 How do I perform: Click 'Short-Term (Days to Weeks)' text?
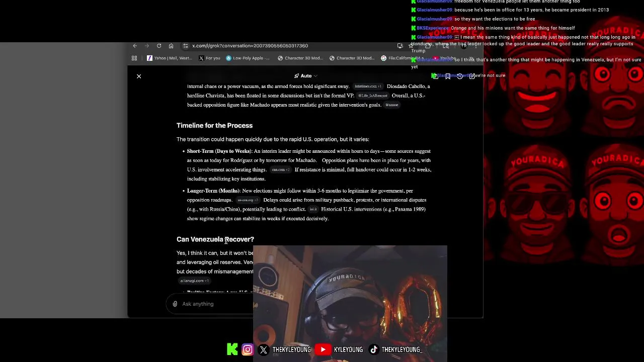tap(219, 151)
